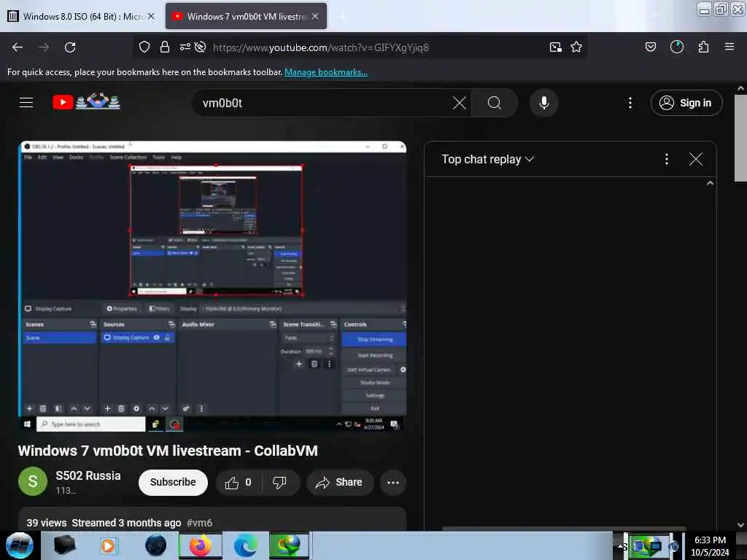747x560 pixels.
Task: Focus the YouTube search box
Action: pos(324,103)
